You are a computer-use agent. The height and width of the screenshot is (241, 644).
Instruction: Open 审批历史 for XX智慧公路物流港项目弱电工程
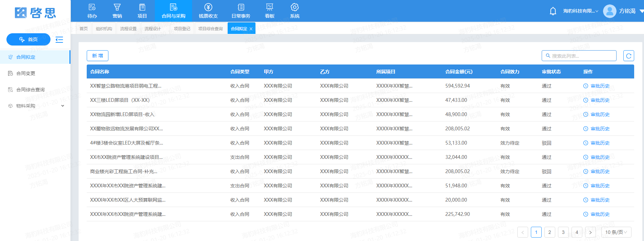pyautogui.click(x=597, y=86)
